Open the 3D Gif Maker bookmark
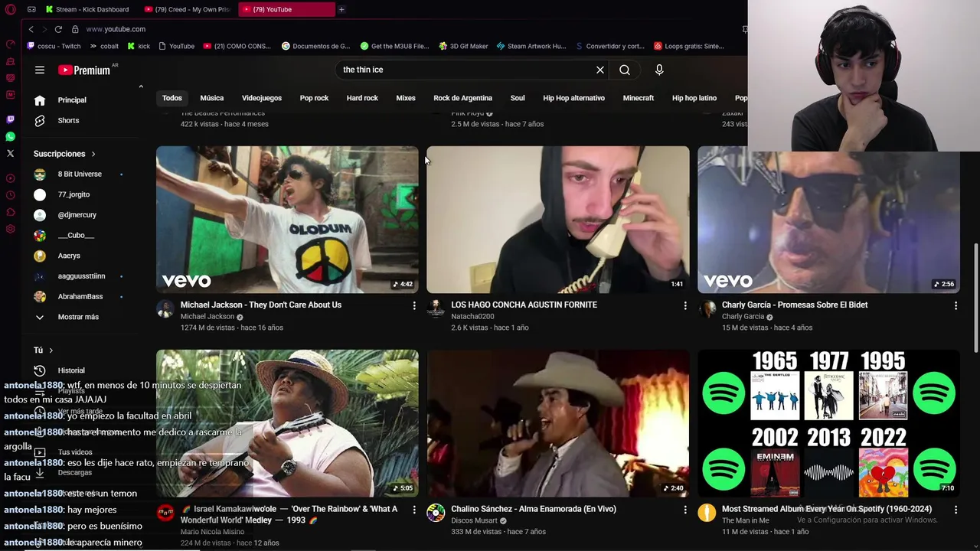The height and width of the screenshot is (551, 980). [x=463, y=46]
